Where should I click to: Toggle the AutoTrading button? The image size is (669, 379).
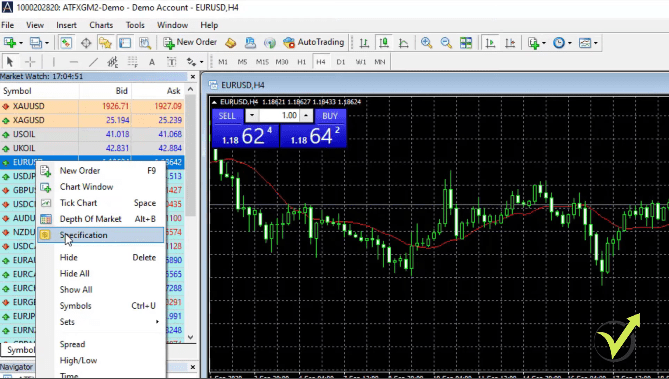tap(314, 42)
